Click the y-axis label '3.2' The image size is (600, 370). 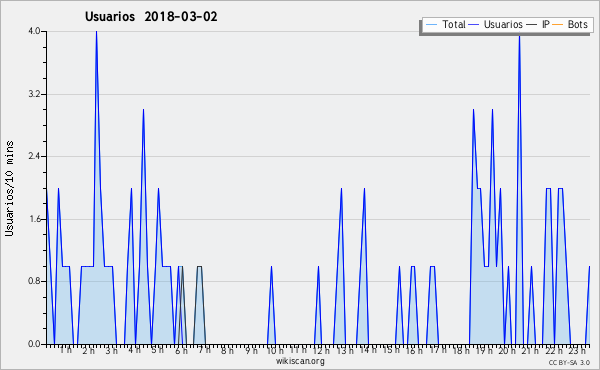point(34,94)
